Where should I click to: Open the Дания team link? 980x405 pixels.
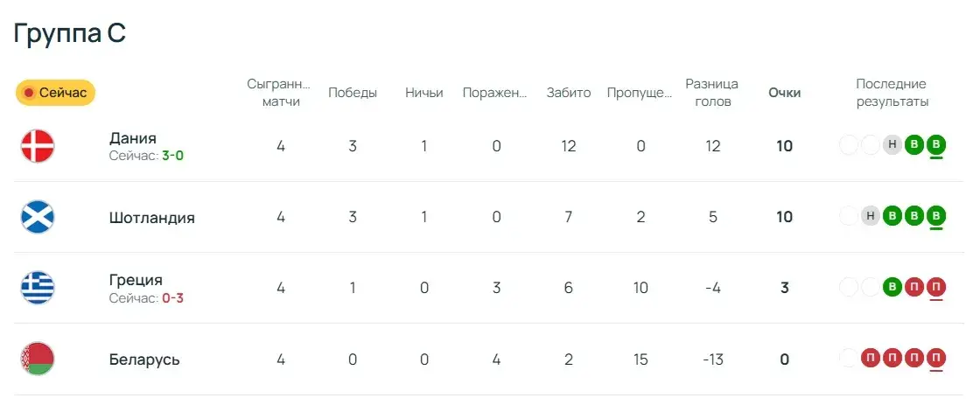[x=133, y=137]
